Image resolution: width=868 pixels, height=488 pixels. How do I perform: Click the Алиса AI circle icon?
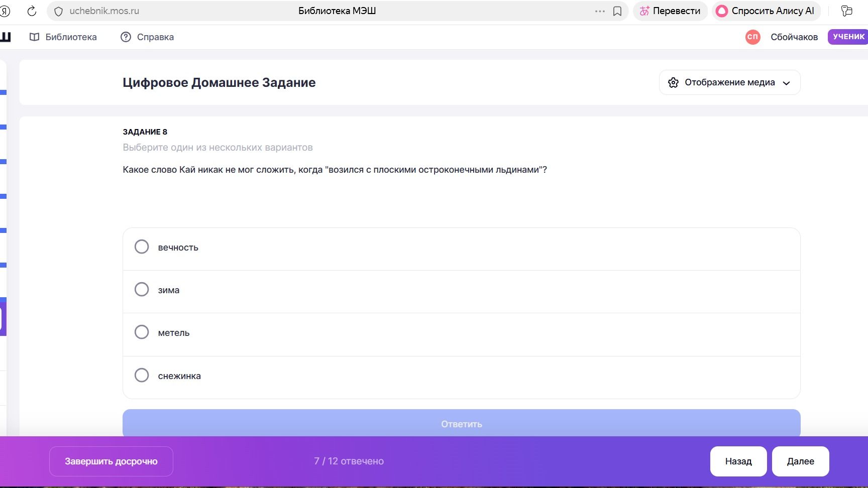pyautogui.click(x=722, y=11)
